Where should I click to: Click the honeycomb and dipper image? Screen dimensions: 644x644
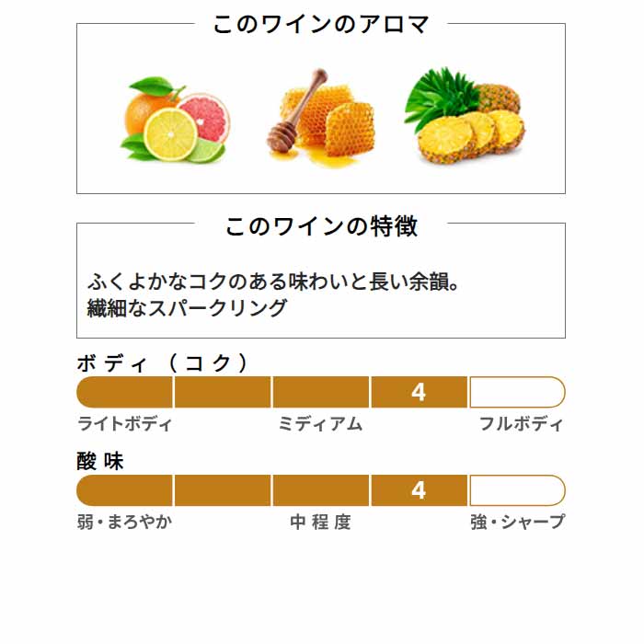click(320, 119)
